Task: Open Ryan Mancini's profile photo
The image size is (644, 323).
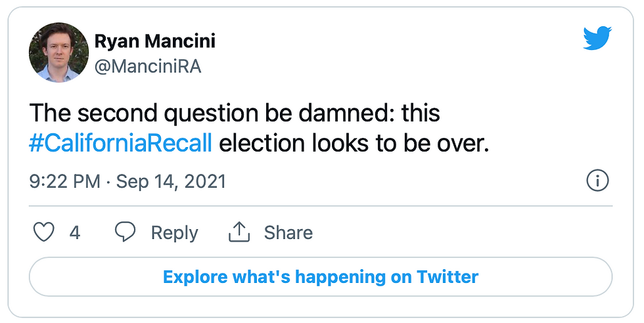Action: (x=58, y=52)
